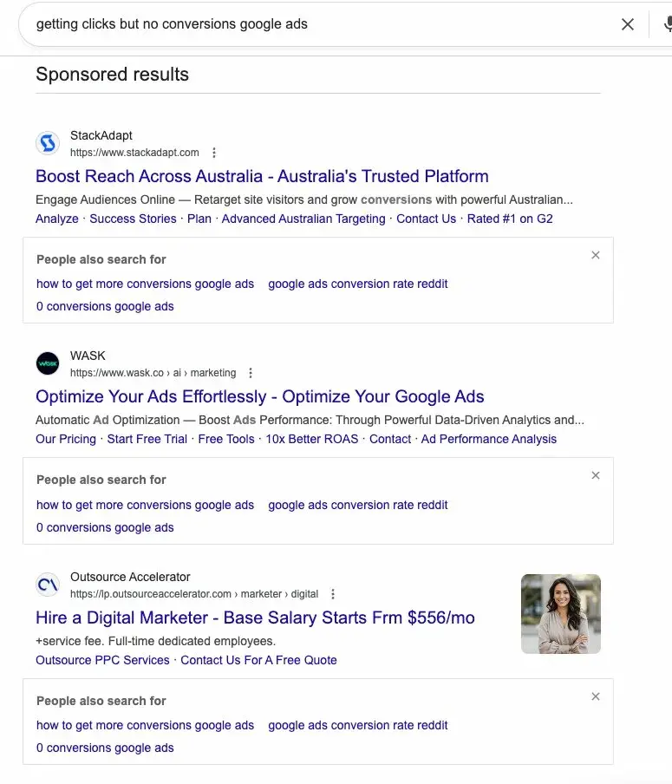Search for how to get more conversions google ads
The image size is (672, 784).
coord(145,284)
